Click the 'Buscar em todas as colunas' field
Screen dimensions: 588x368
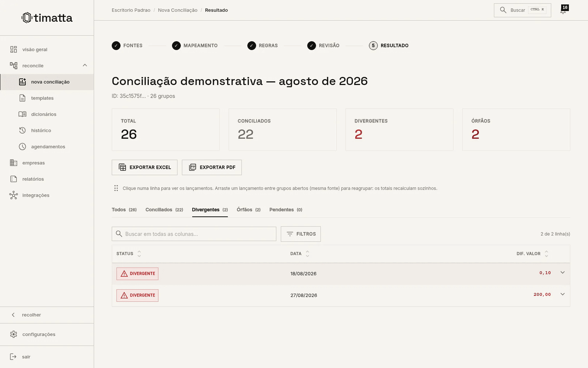[x=194, y=234]
